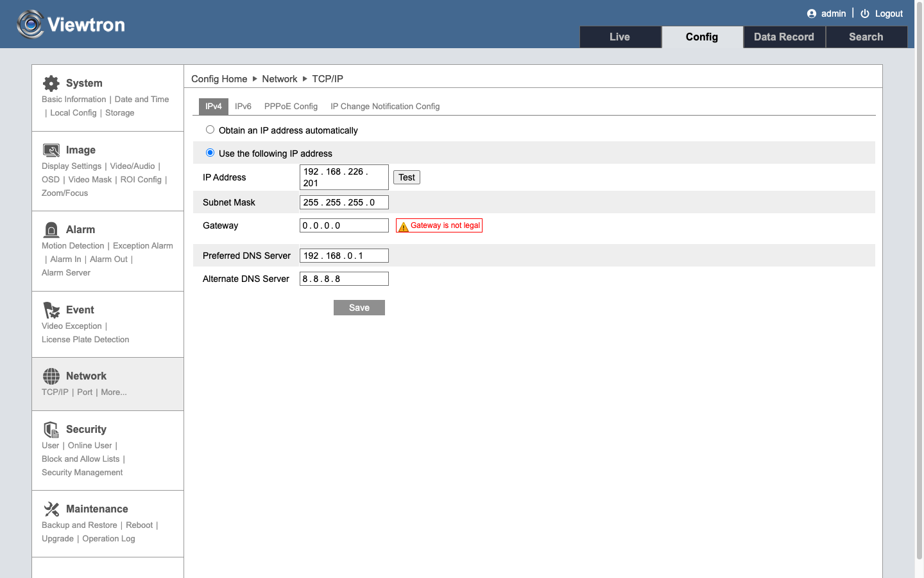The width and height of the screenshot is (924, 578).
Task: Open IP Change Notification Config tab
Action: (385, 107)
